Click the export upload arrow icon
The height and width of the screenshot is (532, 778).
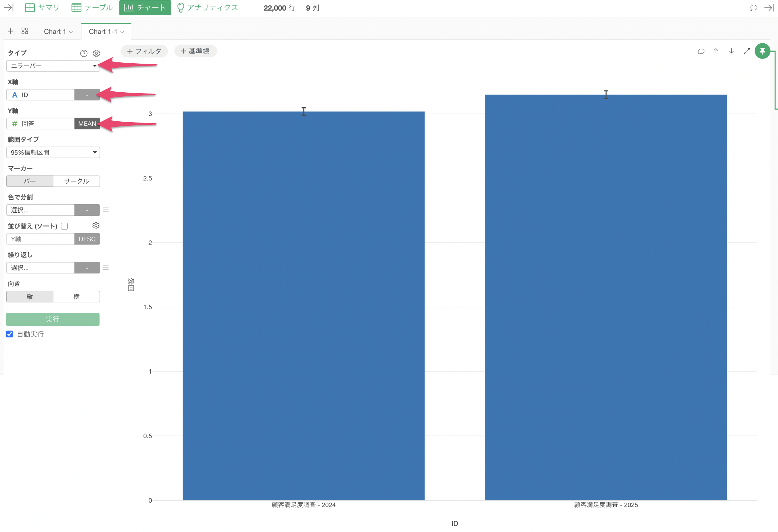(x=715, y=51)
